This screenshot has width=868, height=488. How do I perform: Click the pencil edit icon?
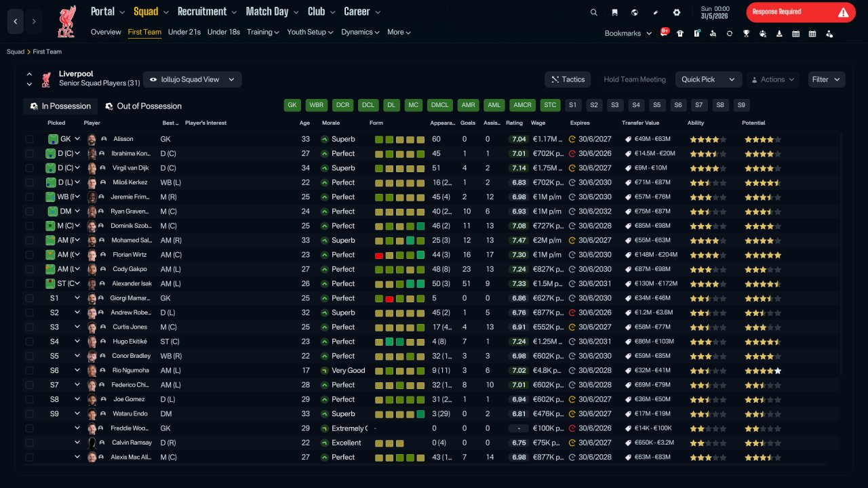click(x=656, y=12)
